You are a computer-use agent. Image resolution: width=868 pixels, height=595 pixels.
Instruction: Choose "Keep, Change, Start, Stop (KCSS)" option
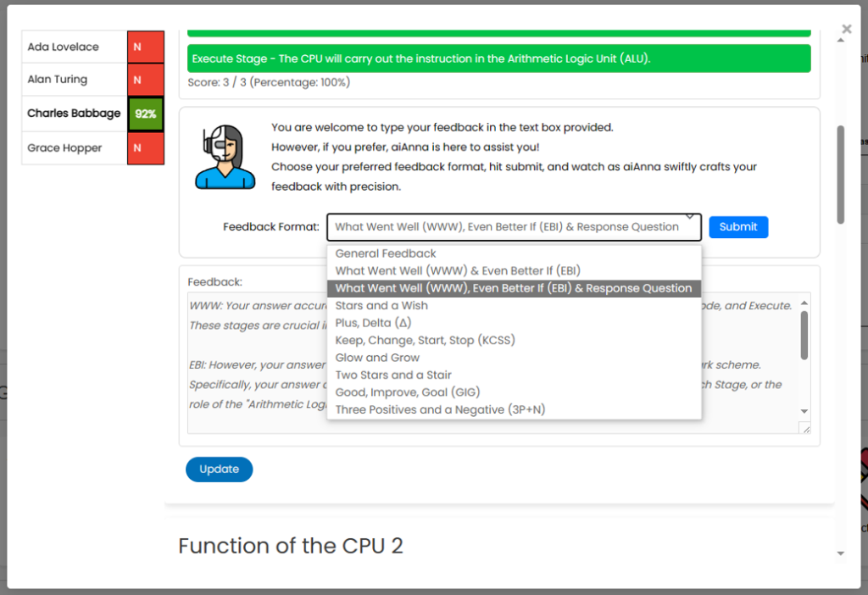click(x=426, y=340)
